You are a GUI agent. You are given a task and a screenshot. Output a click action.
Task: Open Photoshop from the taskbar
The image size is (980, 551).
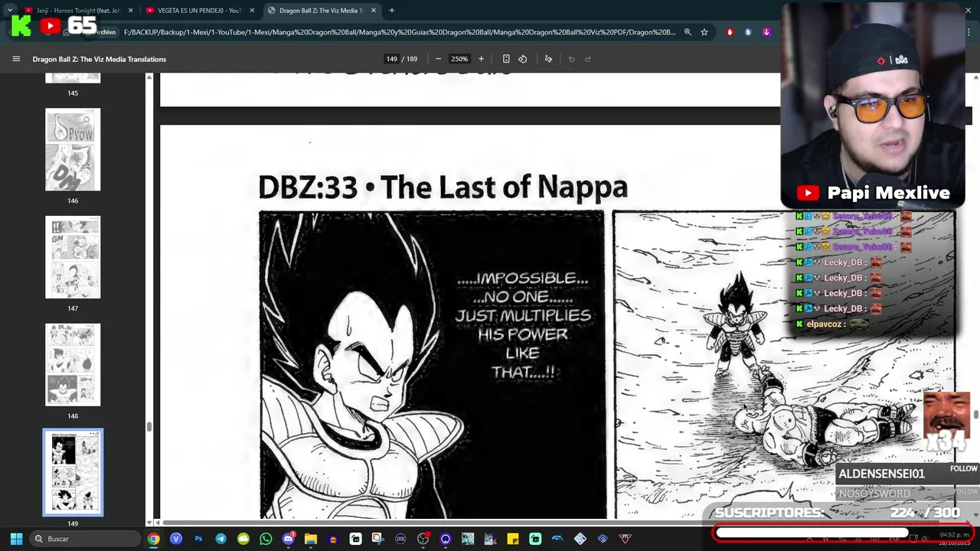click(x=198, y=539)
